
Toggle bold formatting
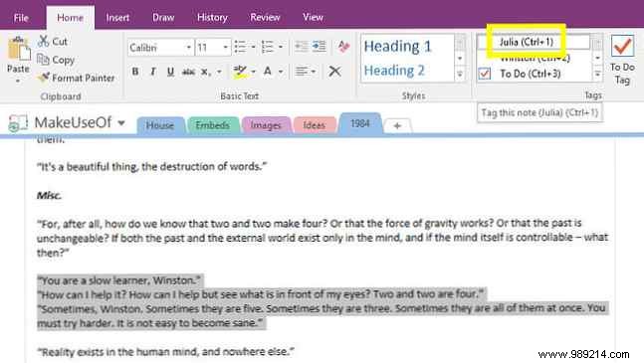[x=135, y=72]
